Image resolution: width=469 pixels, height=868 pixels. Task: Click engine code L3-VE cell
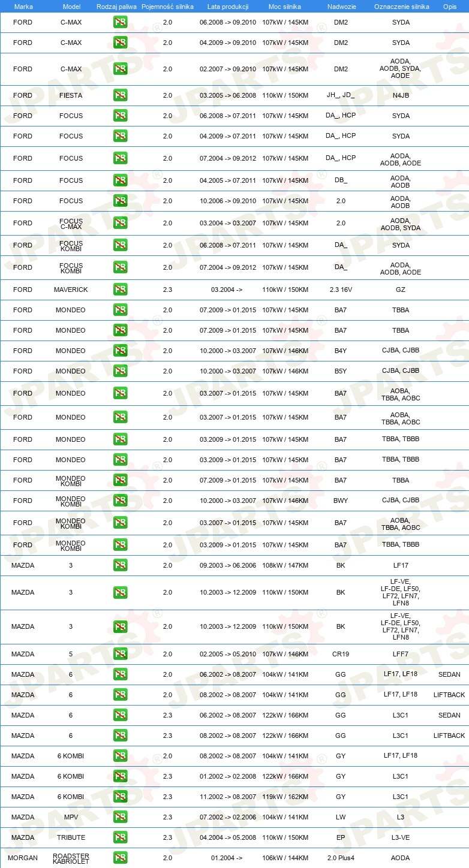point(401,837)
